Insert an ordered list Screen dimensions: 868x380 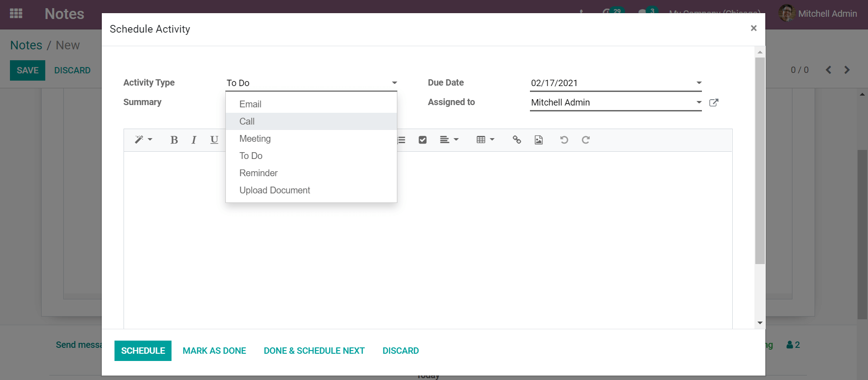coord(401,140)
